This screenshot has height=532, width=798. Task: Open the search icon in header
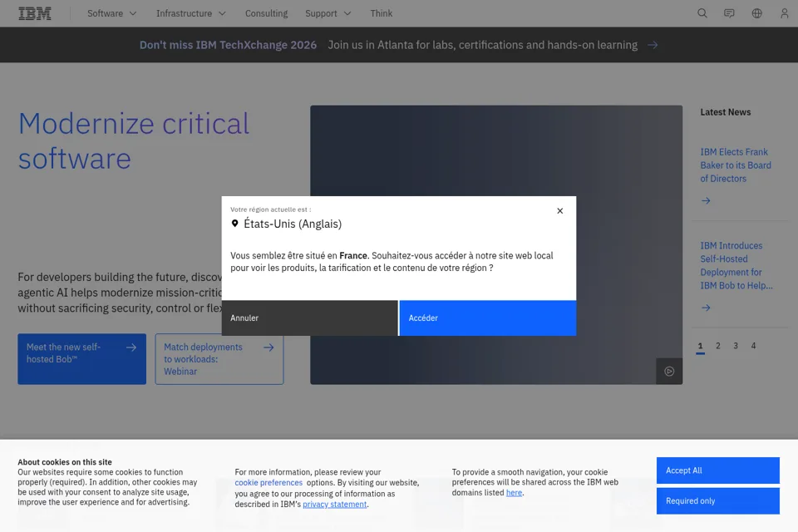[x=702, y=13]
